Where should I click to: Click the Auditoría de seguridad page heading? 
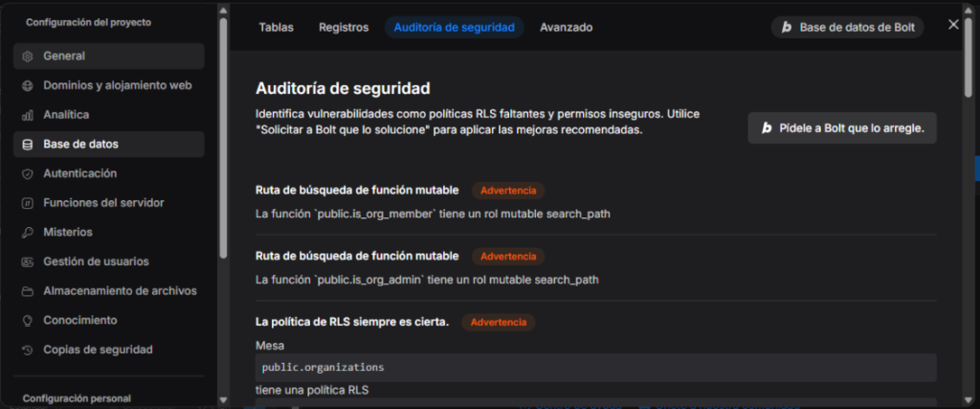[x=343, y=88]
